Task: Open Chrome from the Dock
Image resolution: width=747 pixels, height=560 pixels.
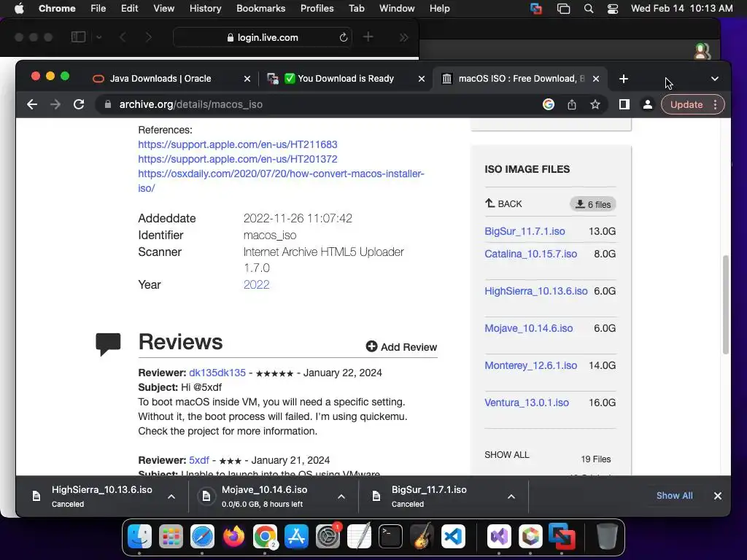Action: [265, 536]
